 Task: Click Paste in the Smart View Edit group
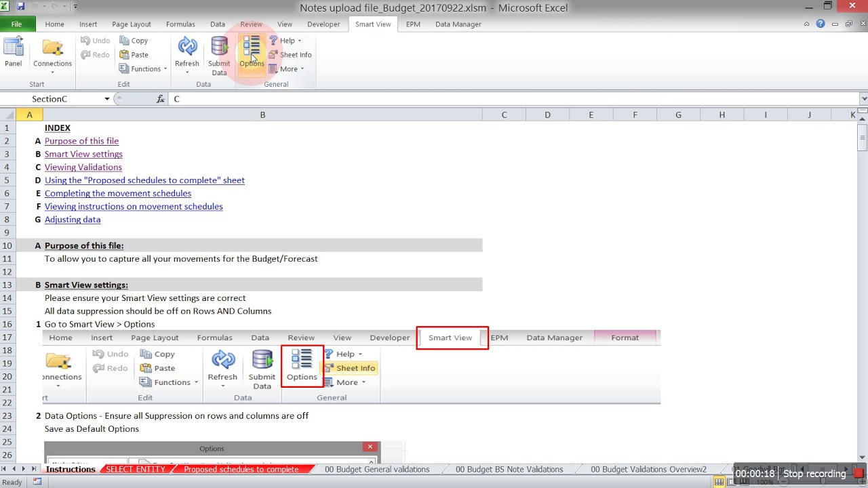tap(134, 55)
